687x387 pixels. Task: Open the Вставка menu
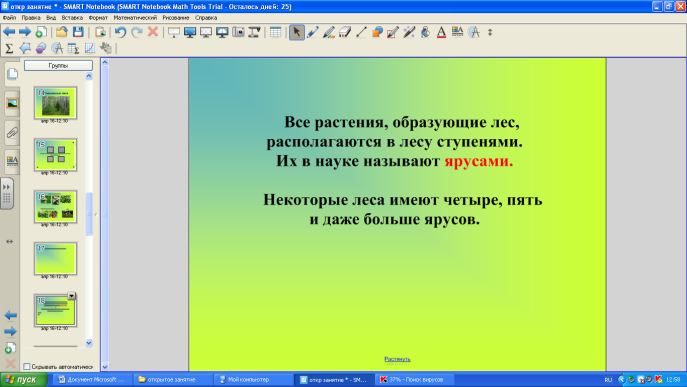pos(72,18)
